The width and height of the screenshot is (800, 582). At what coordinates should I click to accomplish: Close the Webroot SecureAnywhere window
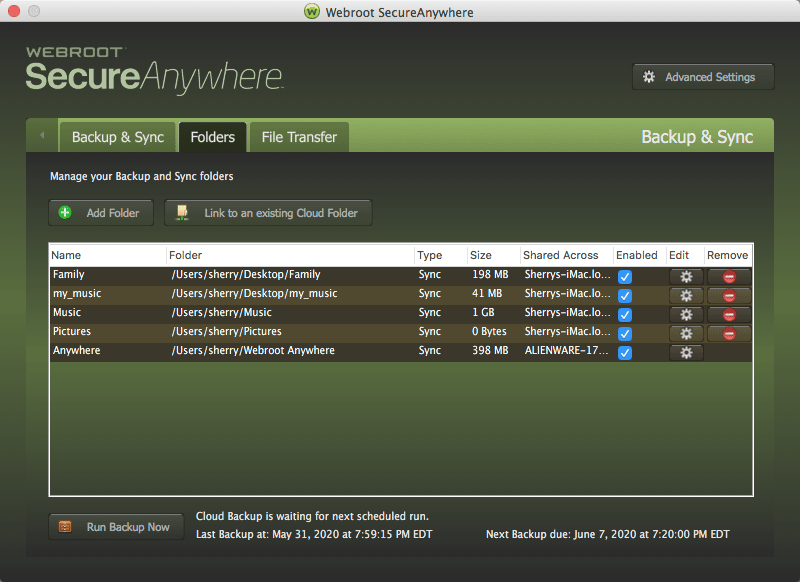tap(14, 11)
